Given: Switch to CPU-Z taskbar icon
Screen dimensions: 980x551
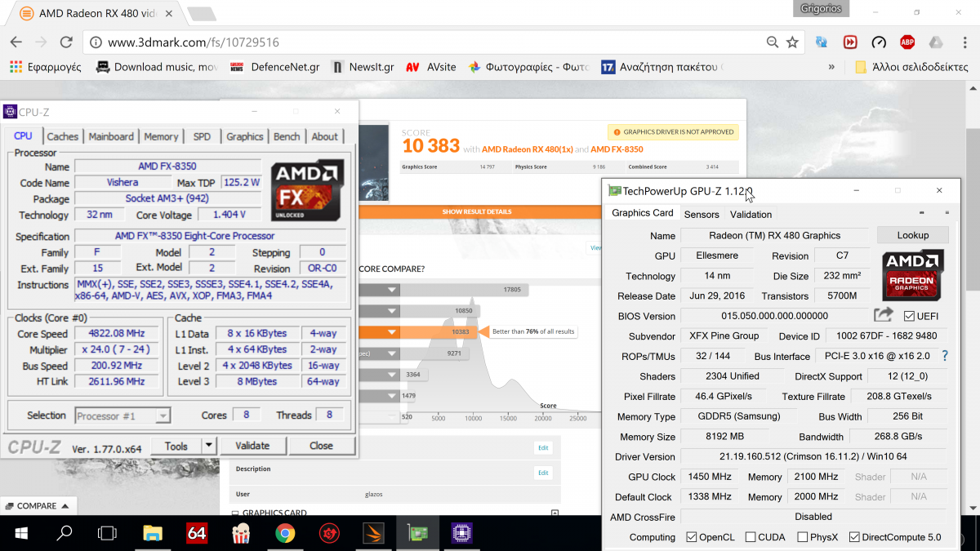Looking at the screenshot, I should click(462, 534).
